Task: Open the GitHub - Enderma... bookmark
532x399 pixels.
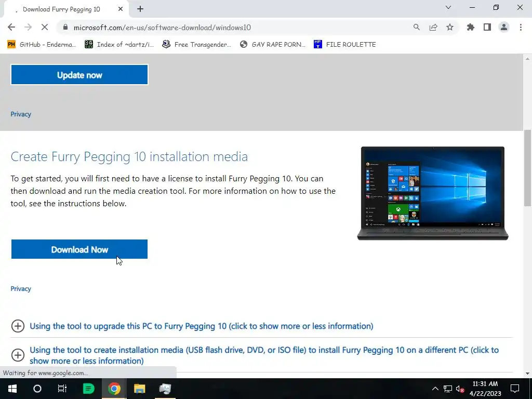Action: (42, 45)
